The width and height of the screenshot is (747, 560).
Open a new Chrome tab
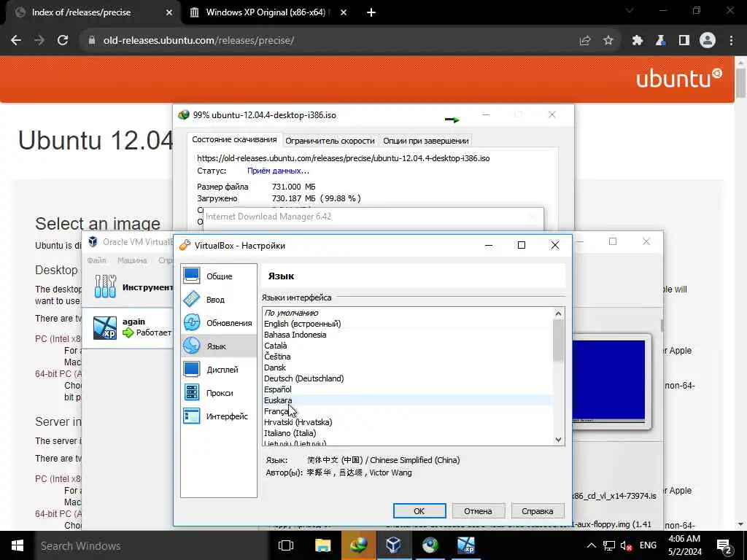click(371, 12)
